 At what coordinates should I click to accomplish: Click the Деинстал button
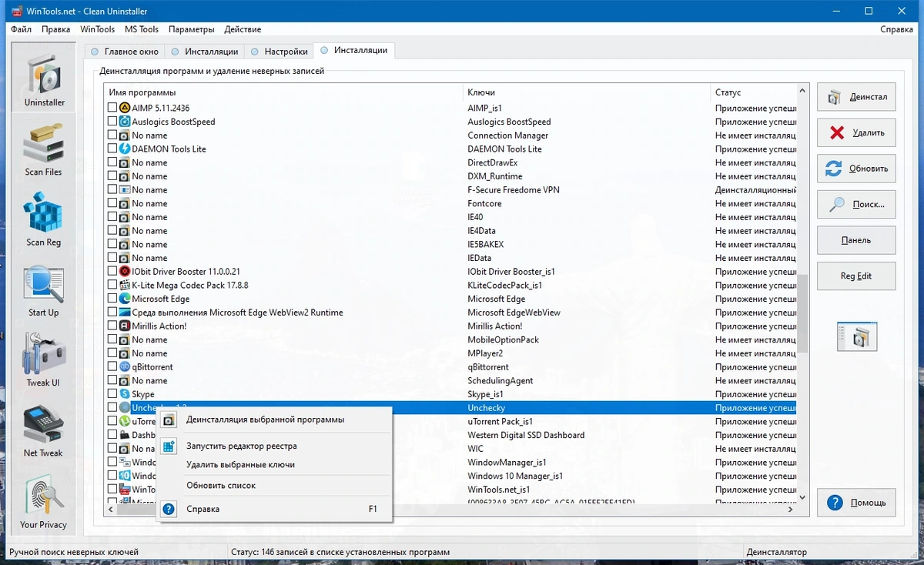[856, 97]
